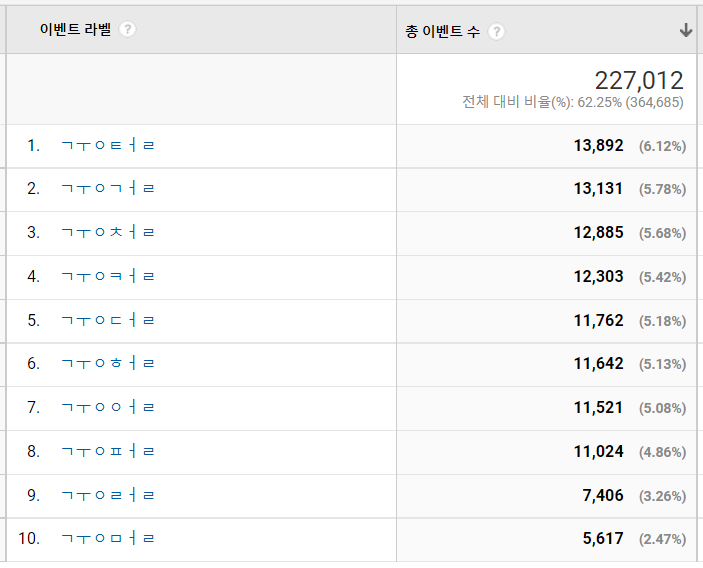
Task: Open event label ㄱㅜㅇㅁㅓㄹ link
Action: pos(108,538)
